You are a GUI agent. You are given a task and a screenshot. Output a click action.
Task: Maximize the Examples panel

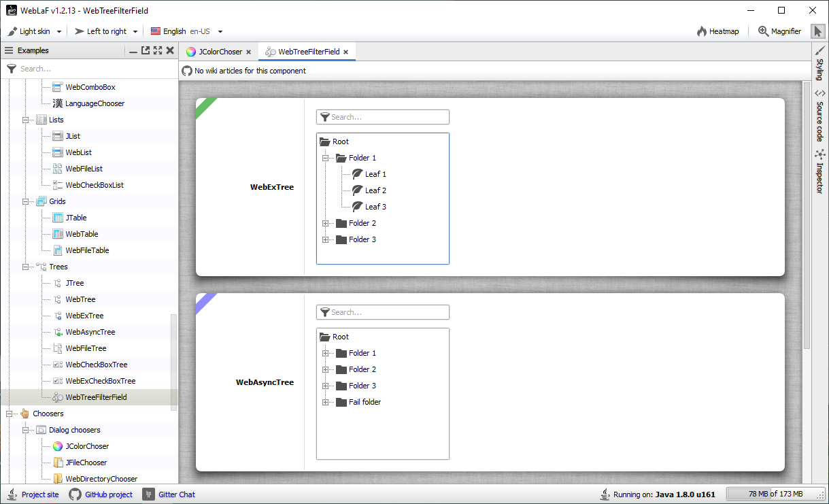pyautogui.click(x=158, y=50)
